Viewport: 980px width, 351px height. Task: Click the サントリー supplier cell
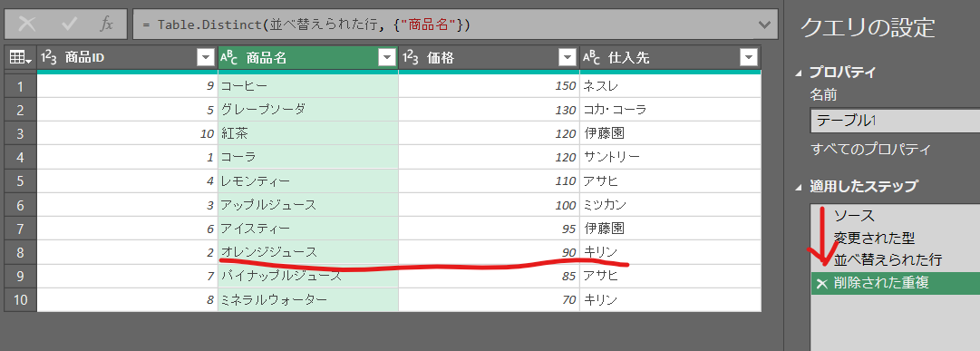point(670,158)
